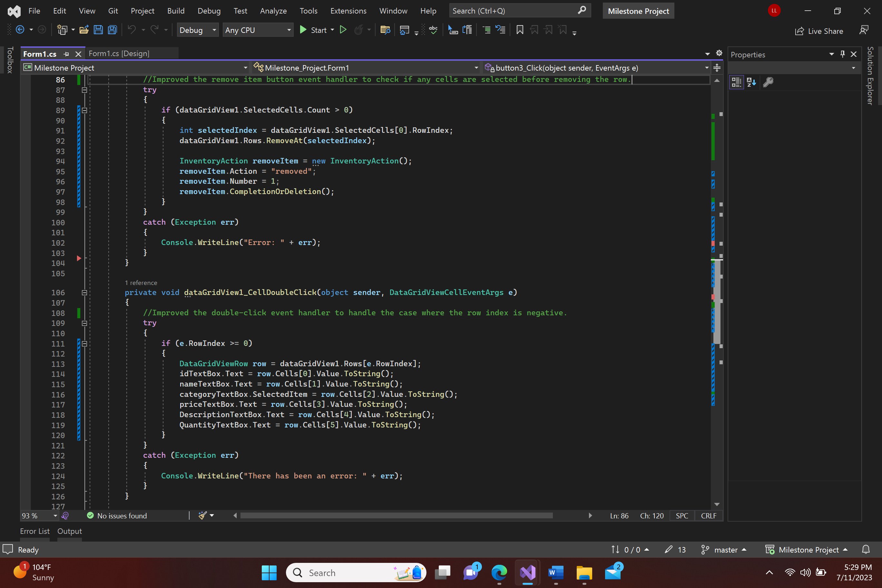Click the vertical scrollbar down arrow
Screen dimensions: 882x588
coord(717,505)
